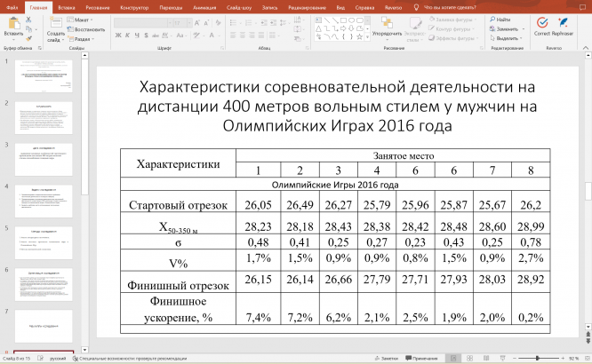Open the Выделить select dropdown
The height and width of the screenshot is (364, 592).
[506, 38]
